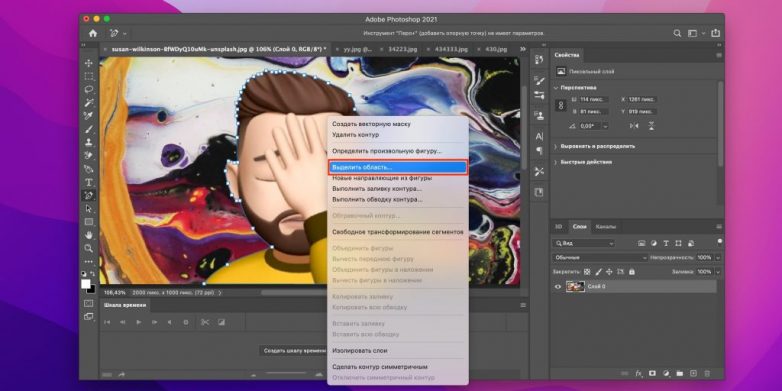Toggle the type layers filter T icon
Image resolution: width=782 pixels, height=391 pixels.
pos(666,243)
